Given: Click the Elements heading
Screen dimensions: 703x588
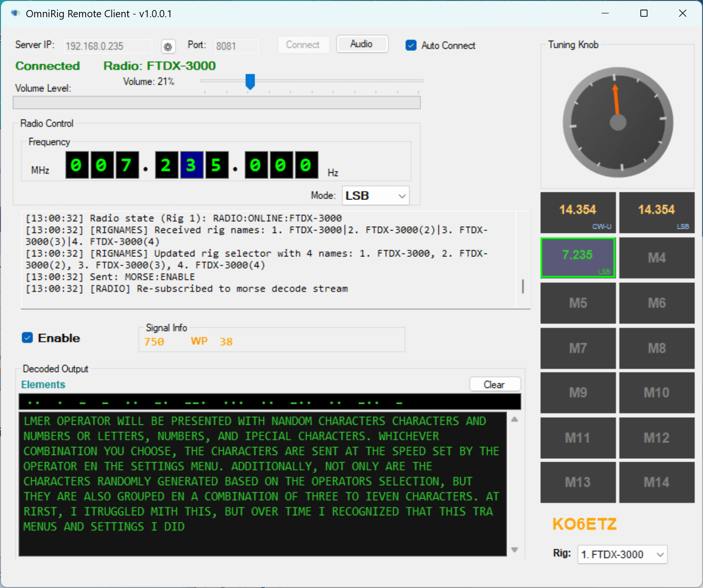Looking at the screenshot, I should click(x=43, y=385).
